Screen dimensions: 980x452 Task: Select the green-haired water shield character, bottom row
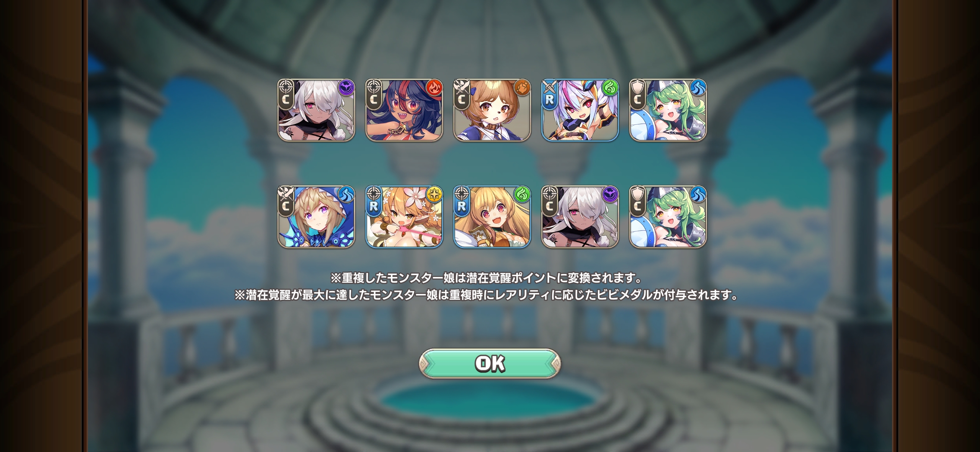(668, 217)
